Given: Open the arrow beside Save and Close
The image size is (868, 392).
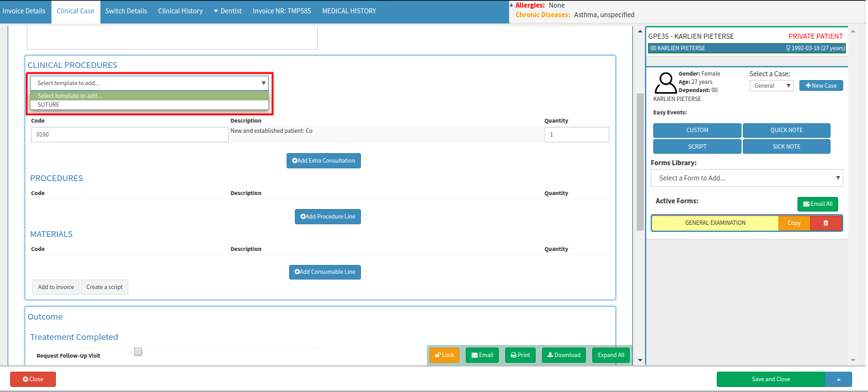Looking at the screenshot, I should click(838, 379).
